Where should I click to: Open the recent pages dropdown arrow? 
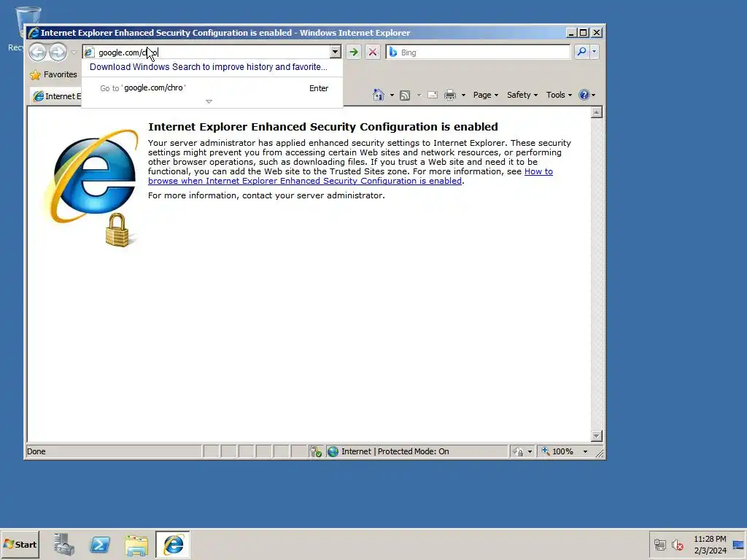click(74, 52)
